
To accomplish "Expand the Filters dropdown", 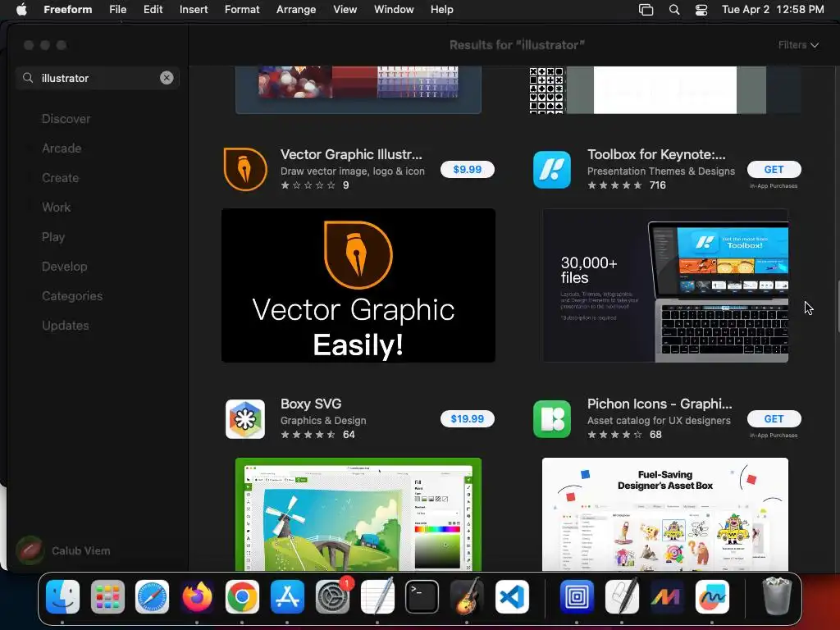I will coord(798,45).
